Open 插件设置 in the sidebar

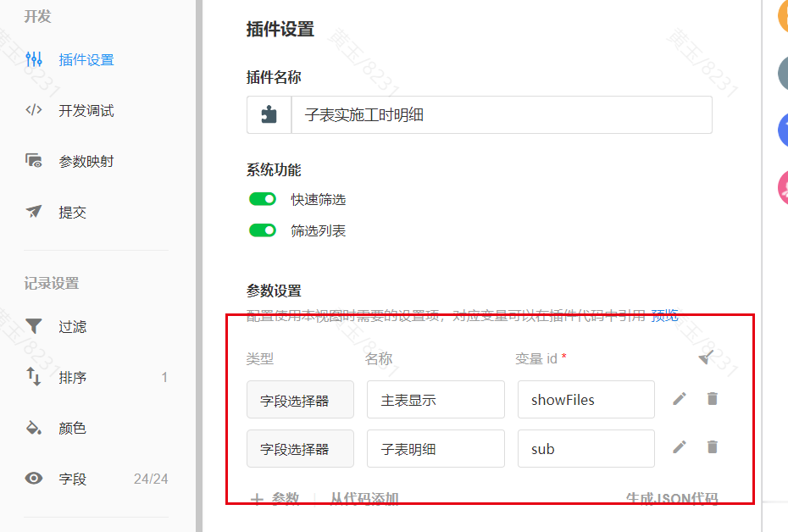coord(86,60)
